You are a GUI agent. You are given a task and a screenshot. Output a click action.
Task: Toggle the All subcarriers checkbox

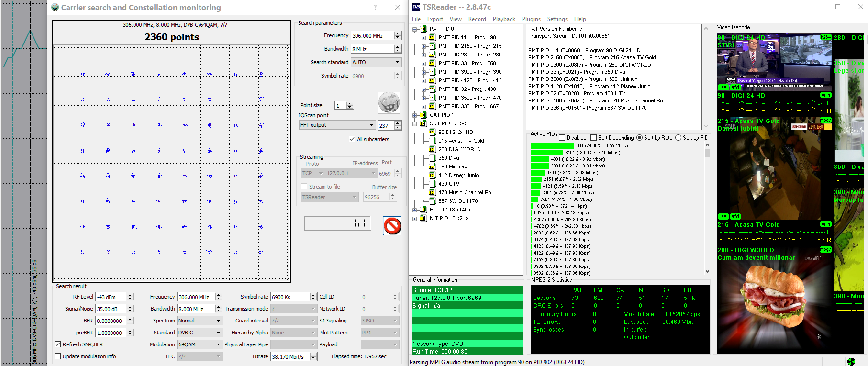[x=352, y=139]
